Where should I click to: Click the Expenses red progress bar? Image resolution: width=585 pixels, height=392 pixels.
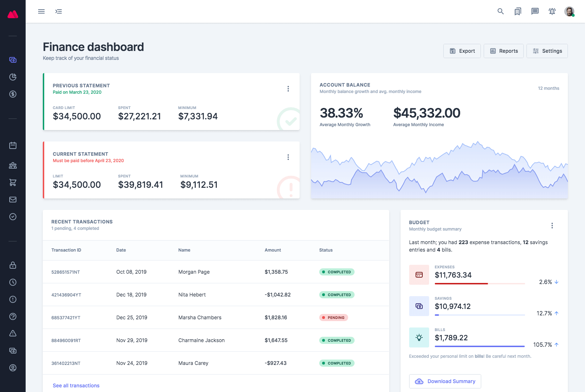461,284
